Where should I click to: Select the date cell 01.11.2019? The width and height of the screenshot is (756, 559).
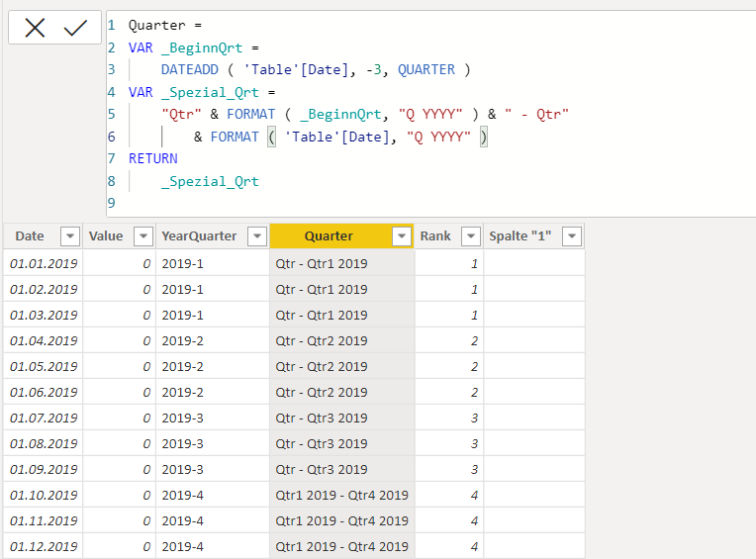point(43,520)
